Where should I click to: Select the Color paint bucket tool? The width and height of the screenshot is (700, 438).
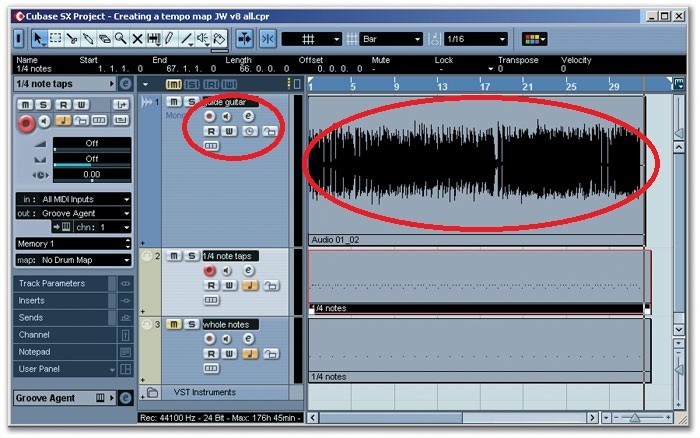coord(219,39)
